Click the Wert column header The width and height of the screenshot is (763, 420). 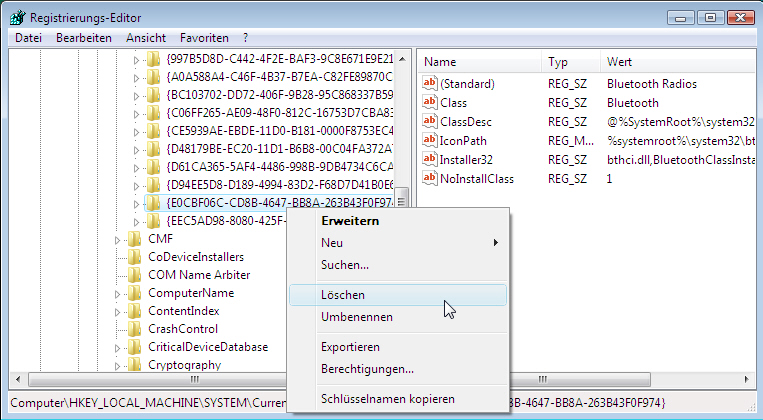677,62
